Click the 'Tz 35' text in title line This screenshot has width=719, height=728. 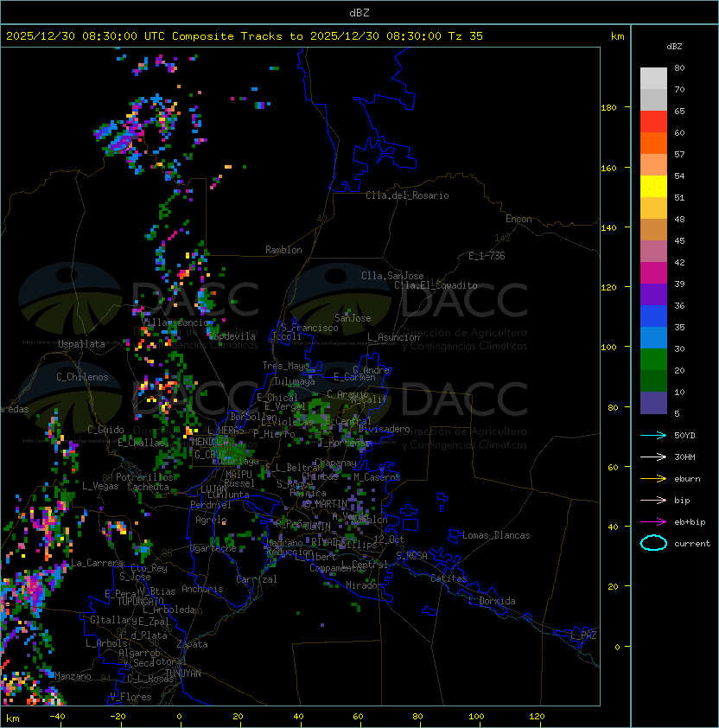(x=466, y=36)
